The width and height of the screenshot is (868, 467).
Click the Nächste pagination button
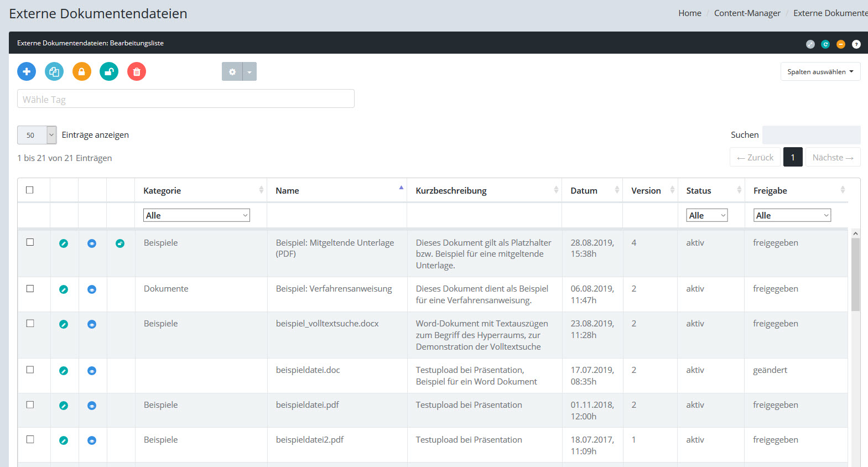click(832, 158)
